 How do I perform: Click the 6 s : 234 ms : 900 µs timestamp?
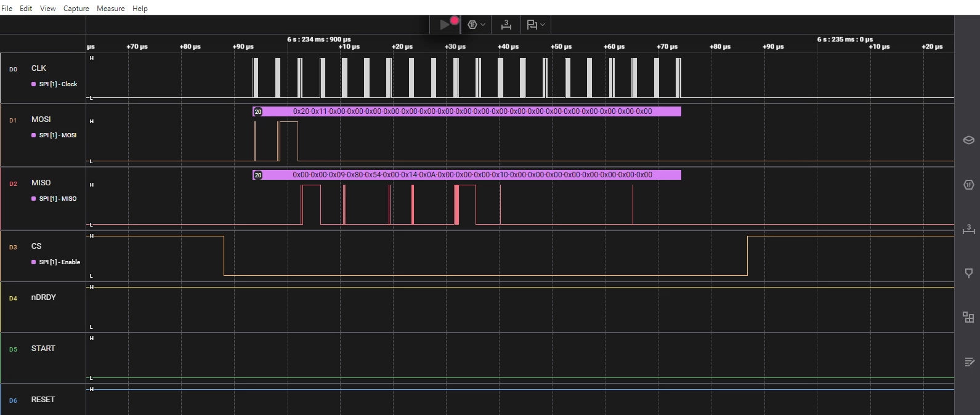pos(319,39)
